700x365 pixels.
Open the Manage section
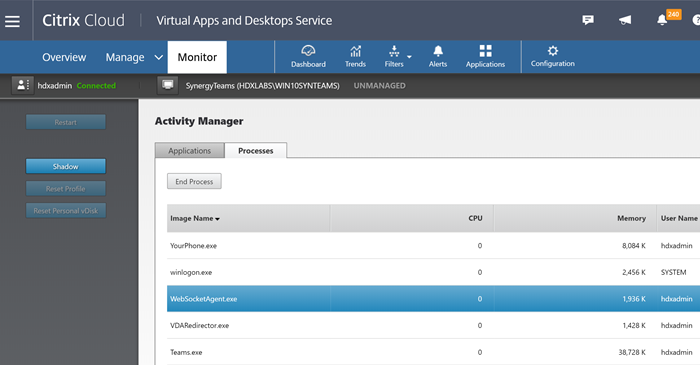coord(125,57)
